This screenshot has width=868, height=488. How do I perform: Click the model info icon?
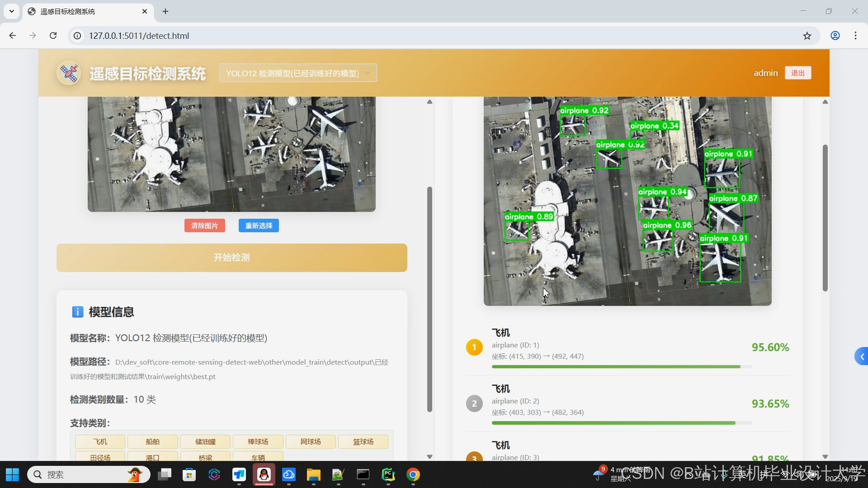[x=78, y=312]
